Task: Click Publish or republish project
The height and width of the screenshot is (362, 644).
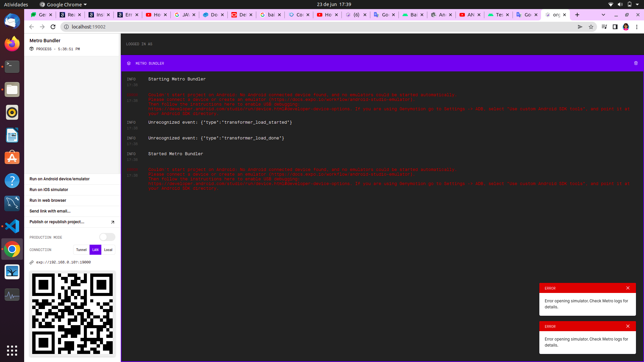Action: 72,222
